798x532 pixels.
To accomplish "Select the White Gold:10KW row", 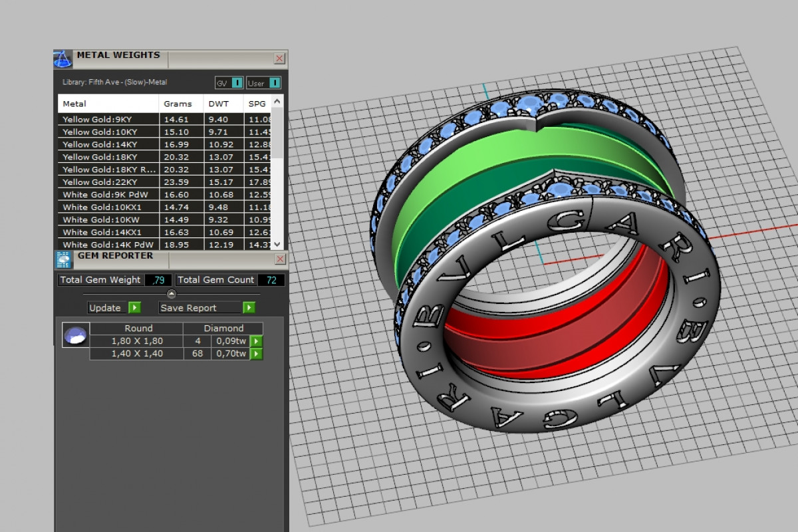I will 101,219.
